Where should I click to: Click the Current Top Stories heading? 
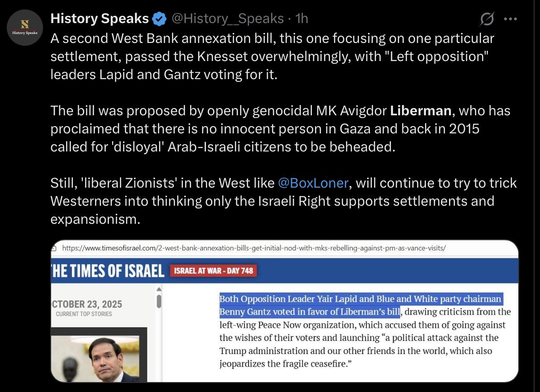84,314
